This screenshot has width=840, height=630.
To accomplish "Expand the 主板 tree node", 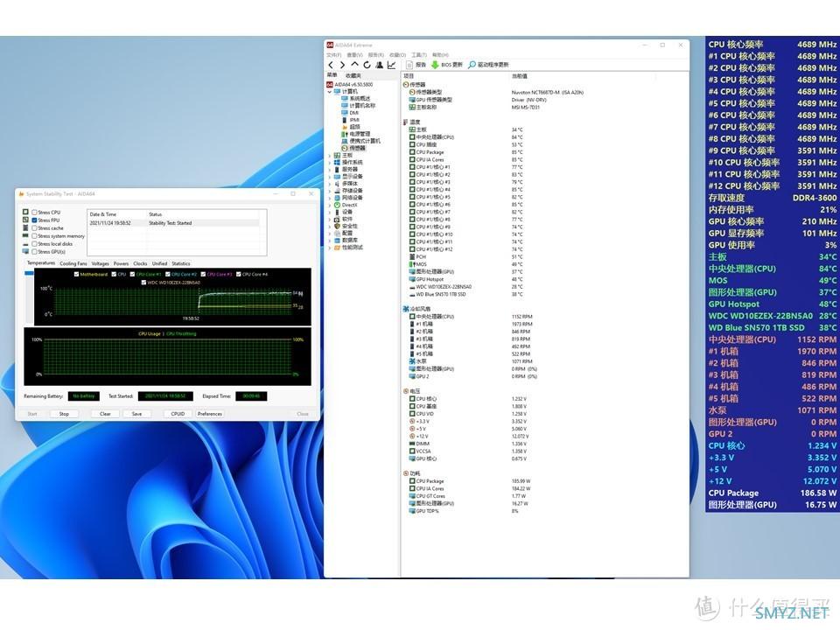I will [x=330, y=156].
